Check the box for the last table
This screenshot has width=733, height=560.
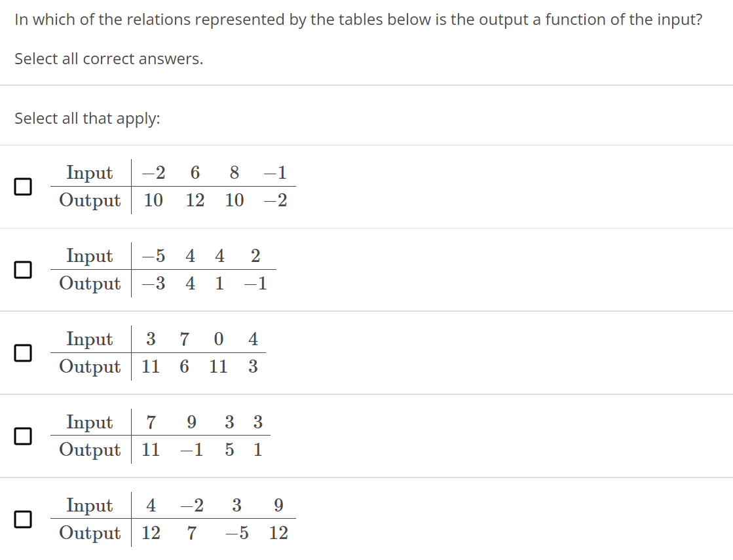(x=24, y=519)
